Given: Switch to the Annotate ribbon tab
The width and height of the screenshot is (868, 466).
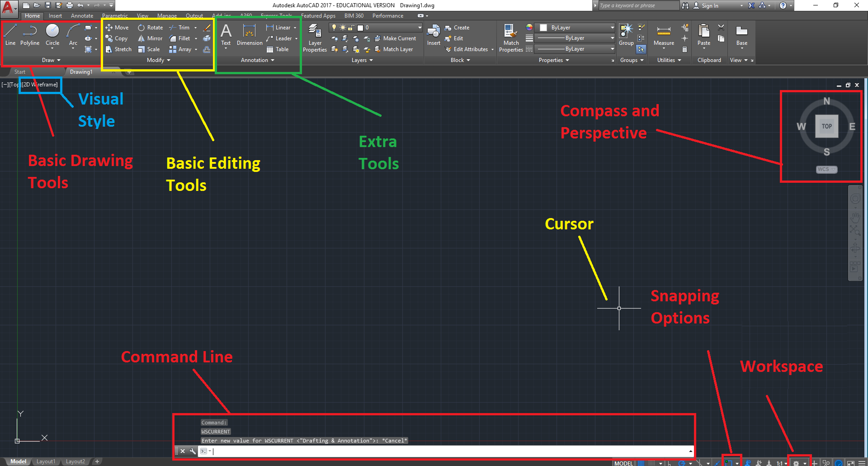Looking at the screenshot, I should [82, 15].
